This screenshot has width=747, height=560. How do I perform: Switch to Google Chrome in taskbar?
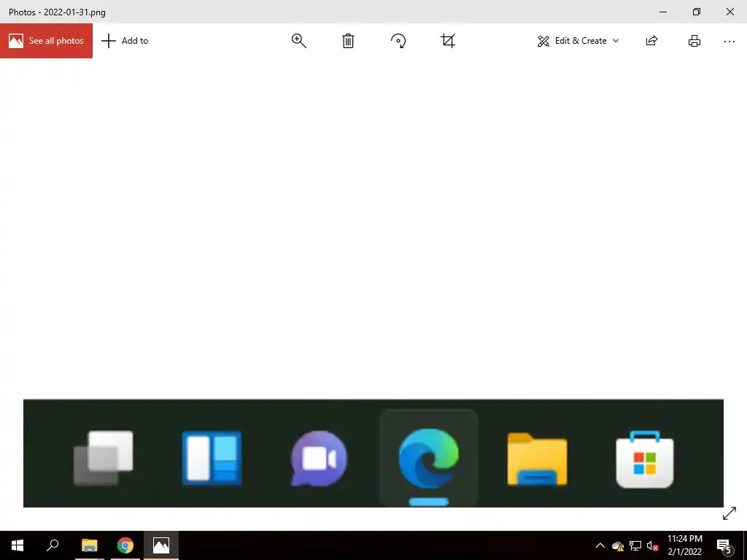[125, 545]
